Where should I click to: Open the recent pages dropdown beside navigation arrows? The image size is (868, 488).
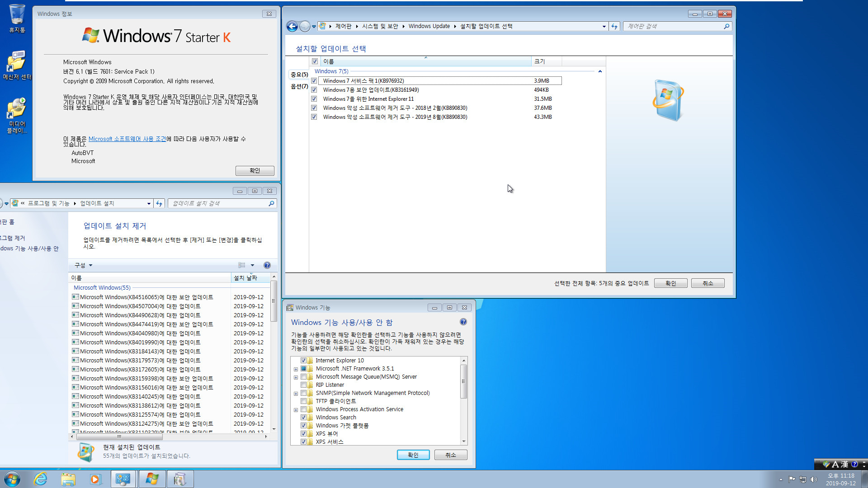coord(314,27)
